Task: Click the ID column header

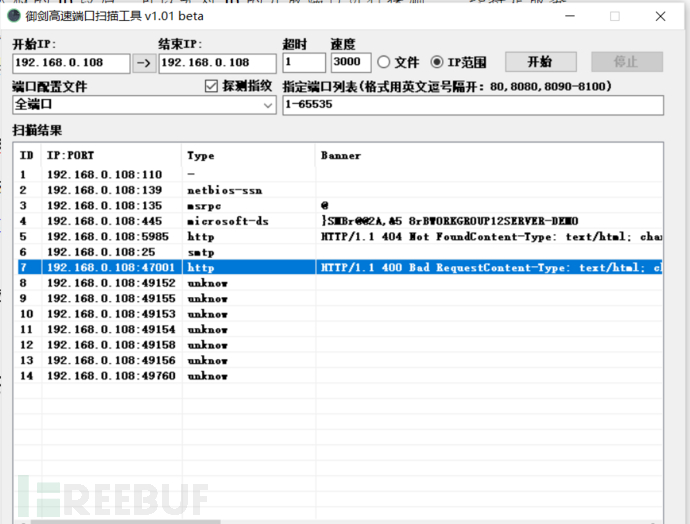Action: click(x=27, y=155)
